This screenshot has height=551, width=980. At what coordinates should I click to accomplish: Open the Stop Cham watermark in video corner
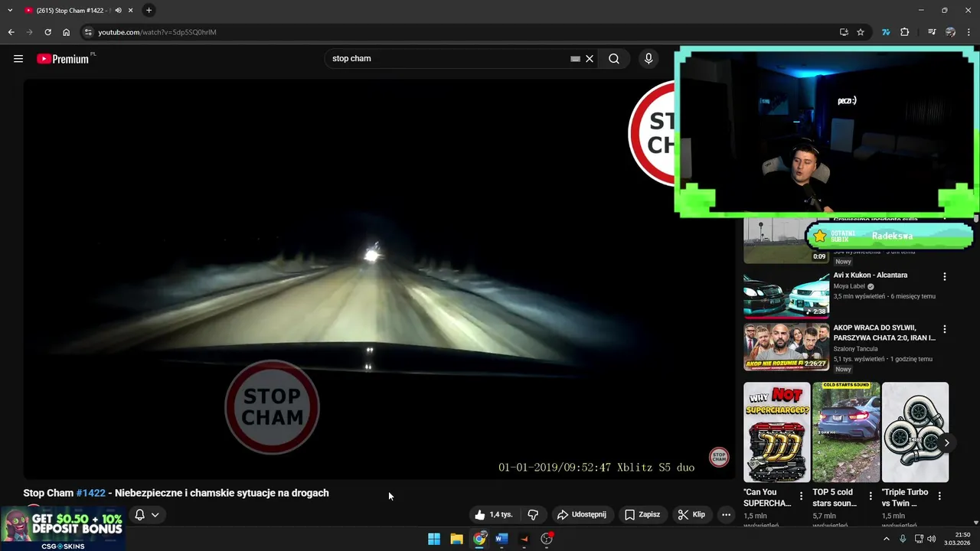pyautogui.click(x=719, y=458)
